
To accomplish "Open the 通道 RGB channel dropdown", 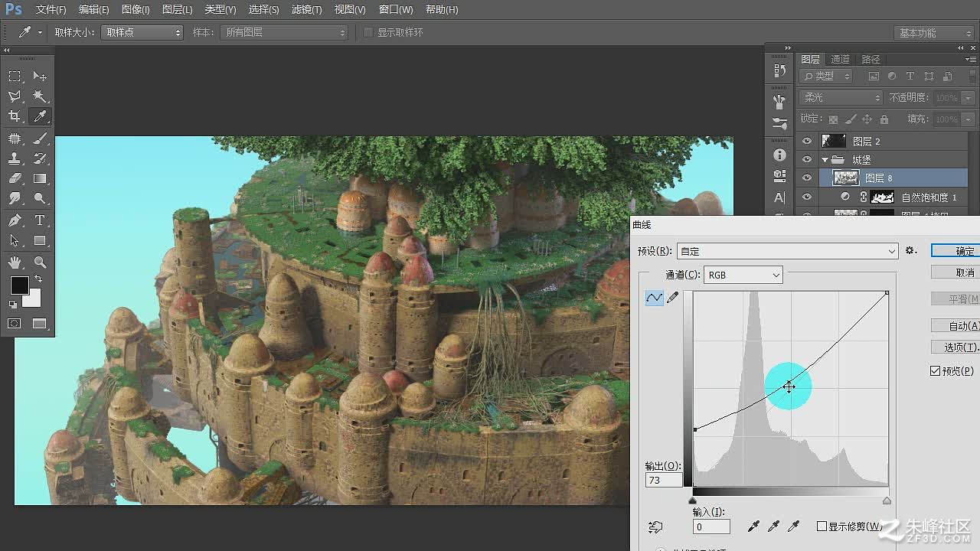I will (743, 275).
